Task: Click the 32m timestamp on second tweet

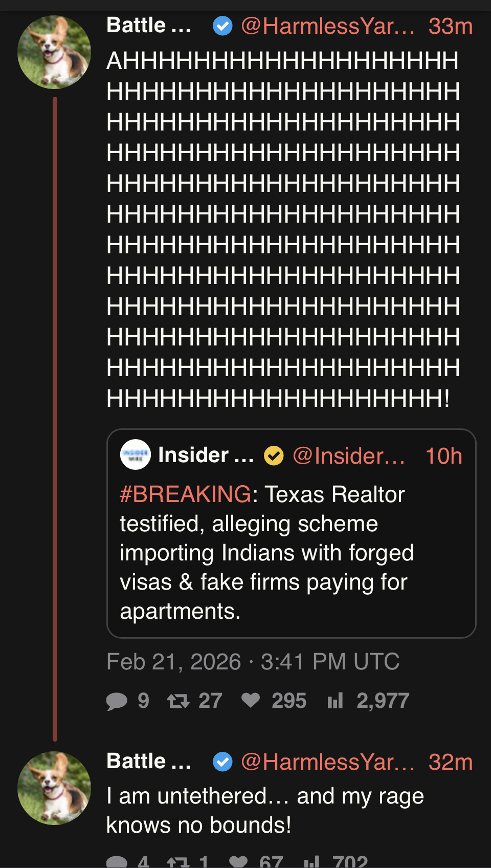Action: click(450, 762)
